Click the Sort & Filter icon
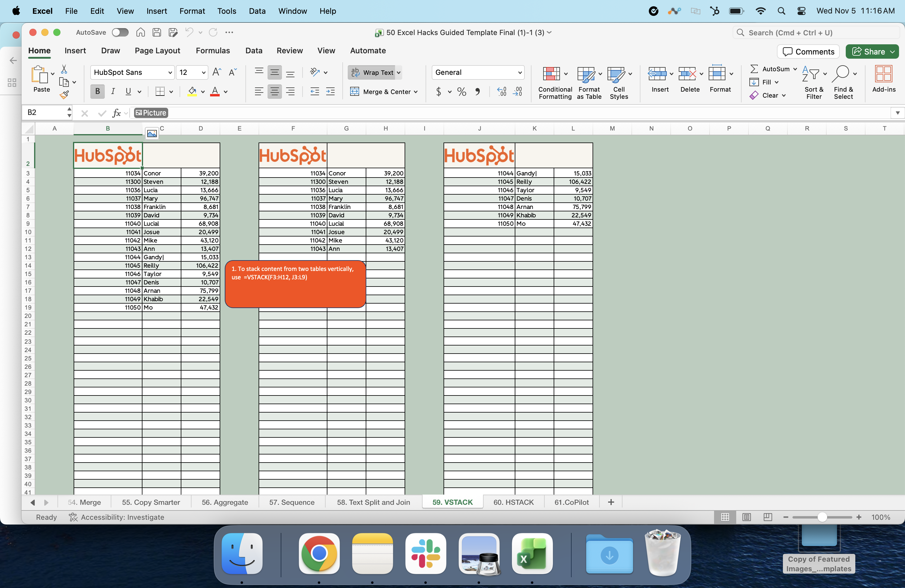The width and height of the screenshot is (905, 588). coord(810,74)
